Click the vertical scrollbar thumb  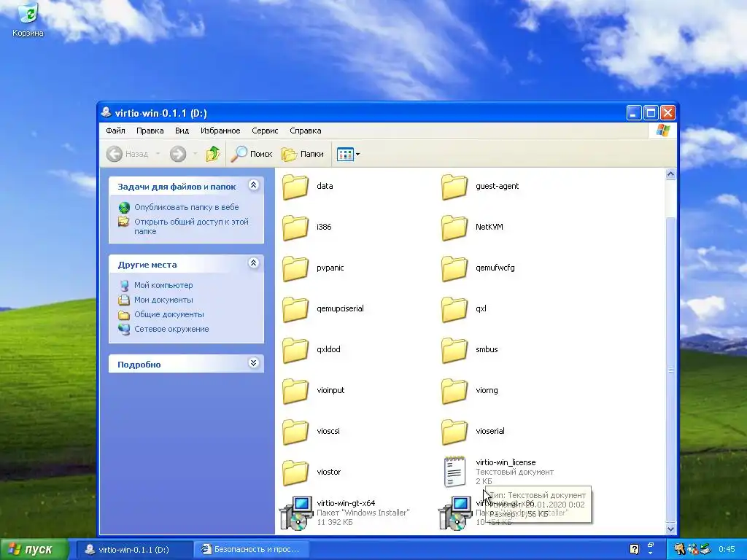click(x=670, y=370)
